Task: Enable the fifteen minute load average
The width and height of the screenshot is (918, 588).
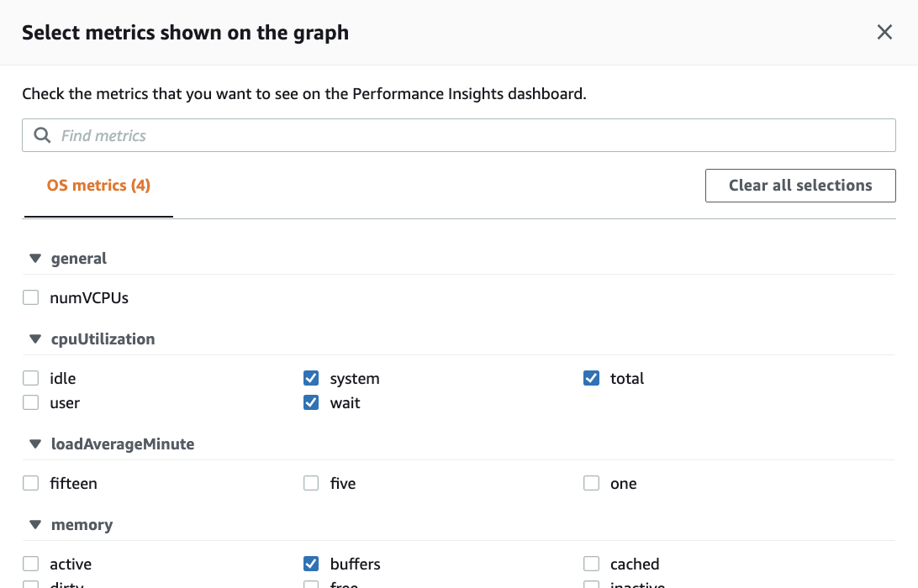Action: (x=30, y=483)
